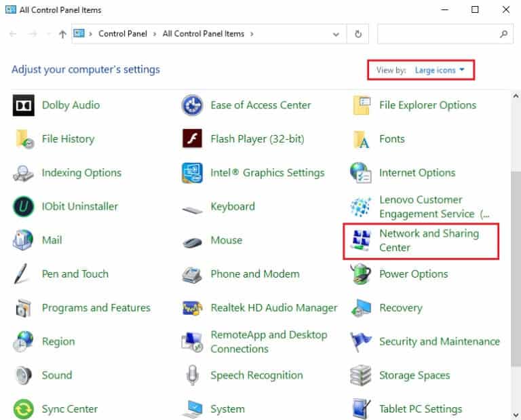Open the Pen and Touch icon
Image resolution: width=521 pixels, height=420 pixels.
[21, 274]
